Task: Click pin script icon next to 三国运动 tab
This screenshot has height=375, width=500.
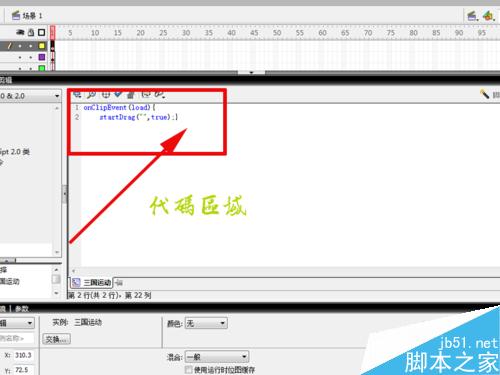Action: pos(119,283)
